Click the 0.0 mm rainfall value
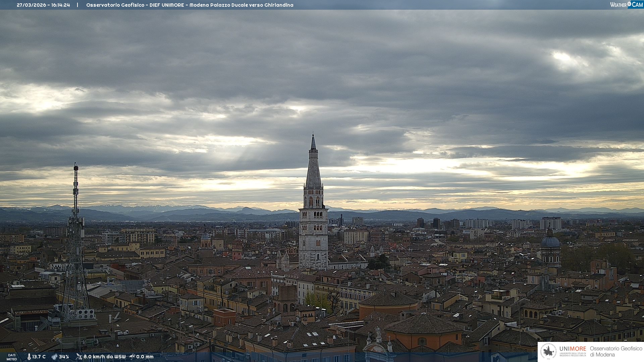 coord(145,357)
